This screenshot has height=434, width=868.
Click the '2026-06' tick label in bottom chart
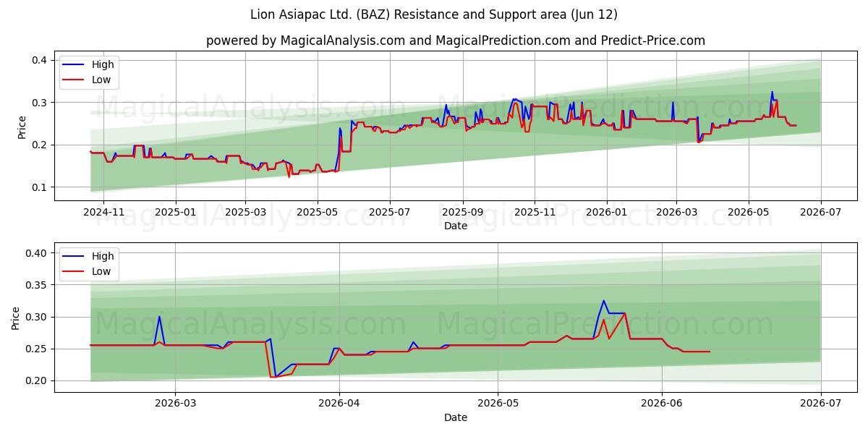pos(663,404)
